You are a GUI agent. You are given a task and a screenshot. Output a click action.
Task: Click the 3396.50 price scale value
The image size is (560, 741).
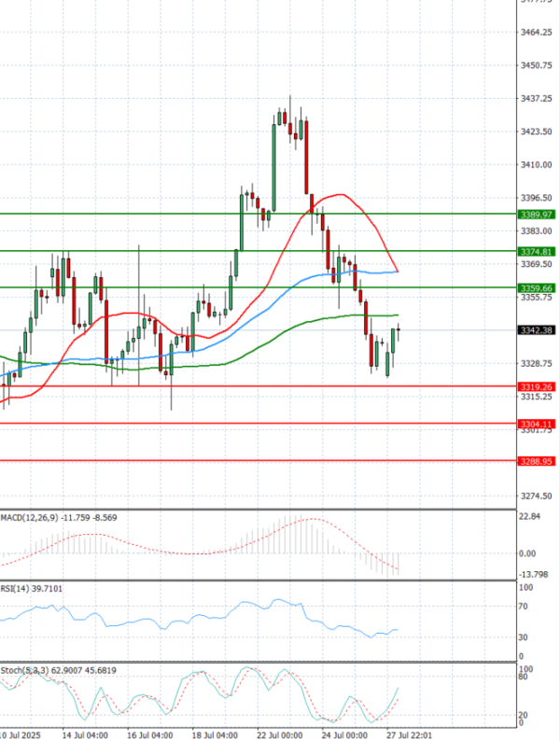537,198
